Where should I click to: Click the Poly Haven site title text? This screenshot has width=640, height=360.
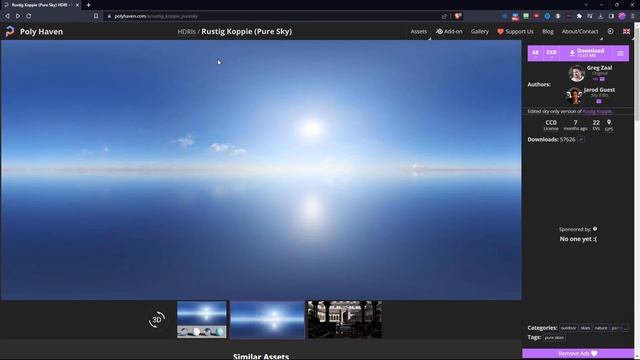tap(41, 31)
